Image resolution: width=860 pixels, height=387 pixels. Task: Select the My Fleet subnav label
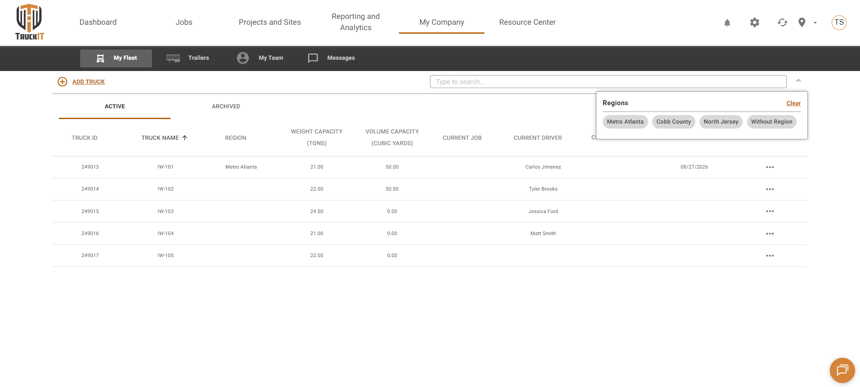[x=125, y=58]
